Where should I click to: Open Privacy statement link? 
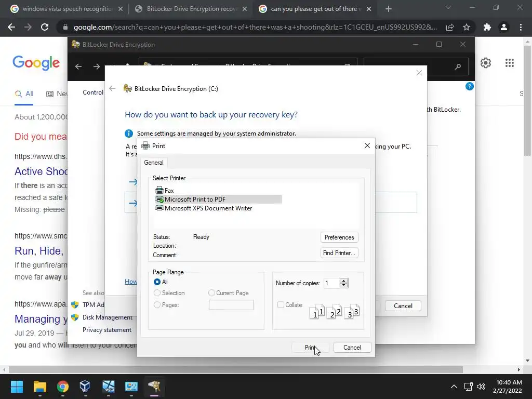point(107,330)
